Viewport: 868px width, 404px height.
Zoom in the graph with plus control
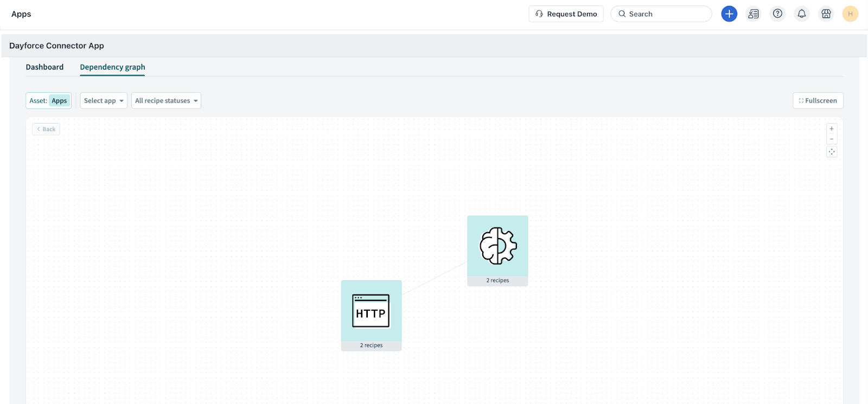tap(832, 129)
